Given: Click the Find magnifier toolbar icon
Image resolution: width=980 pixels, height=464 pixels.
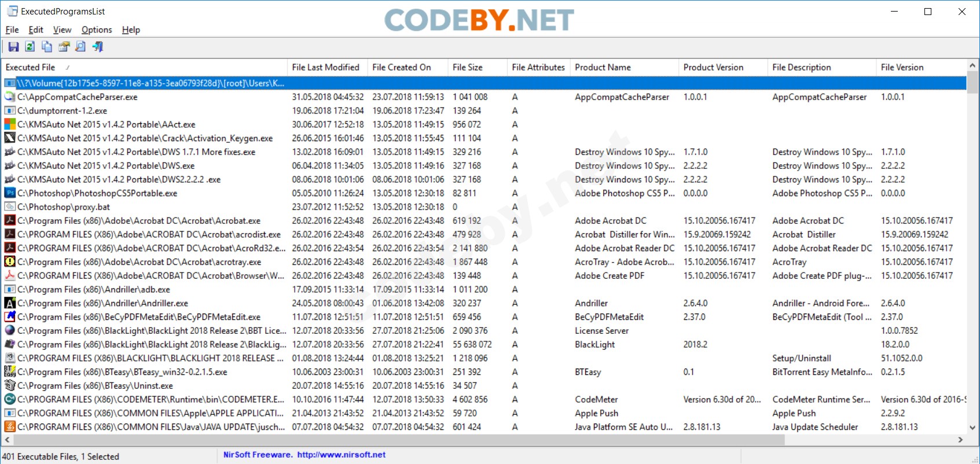Looking at the screenshot, I should pos(80,47).
